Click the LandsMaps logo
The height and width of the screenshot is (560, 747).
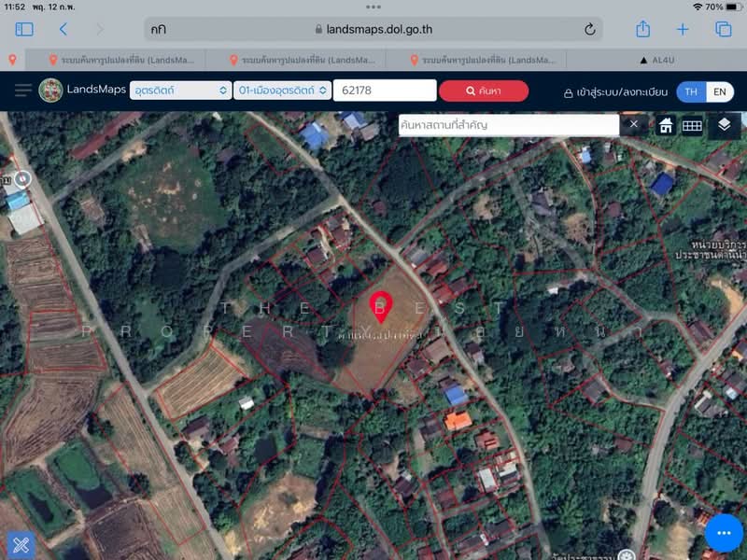click(x=49, y=90)
